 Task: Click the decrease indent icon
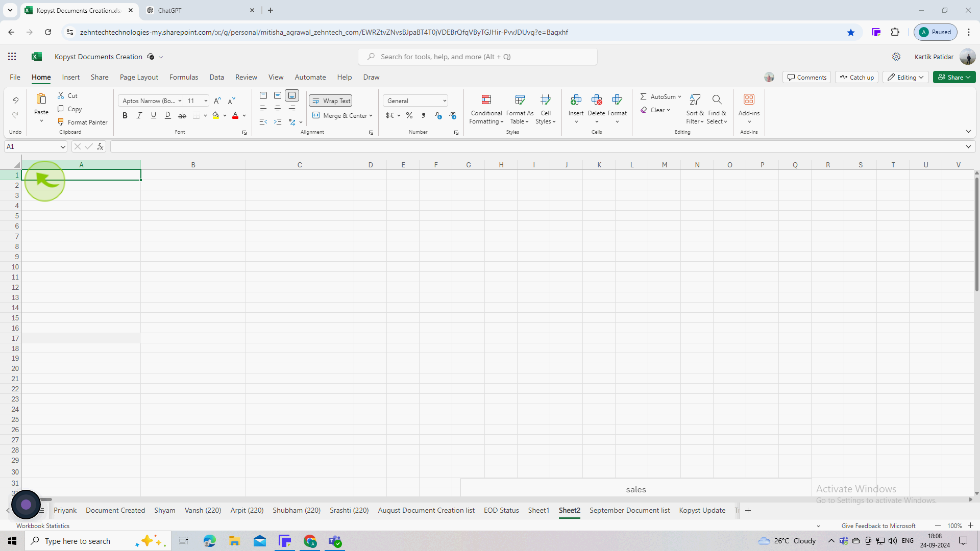pyautogui.click(x=263, y=121)
